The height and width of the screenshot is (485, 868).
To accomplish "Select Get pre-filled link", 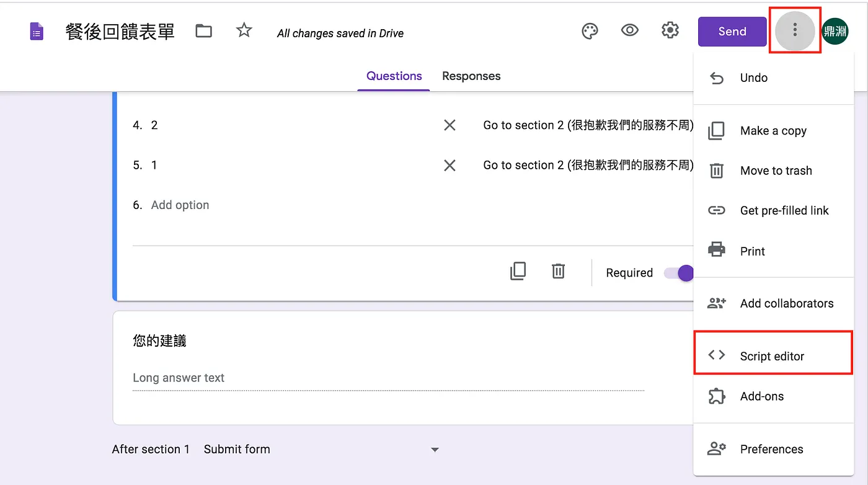I will [x=773, y=211].
